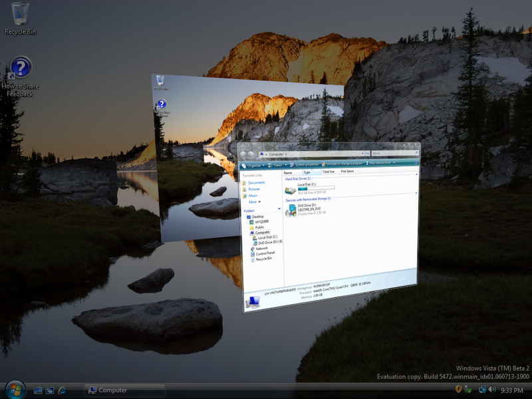
Task: Select the DVD Drive (D:) icon in file list
Action: click(291, 210)
